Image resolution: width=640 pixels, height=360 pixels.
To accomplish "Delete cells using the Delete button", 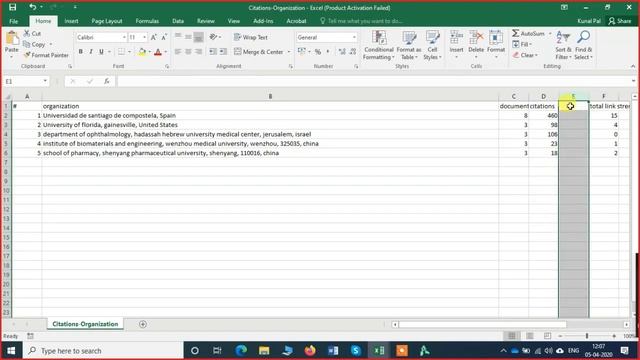I will pos(476,44).
